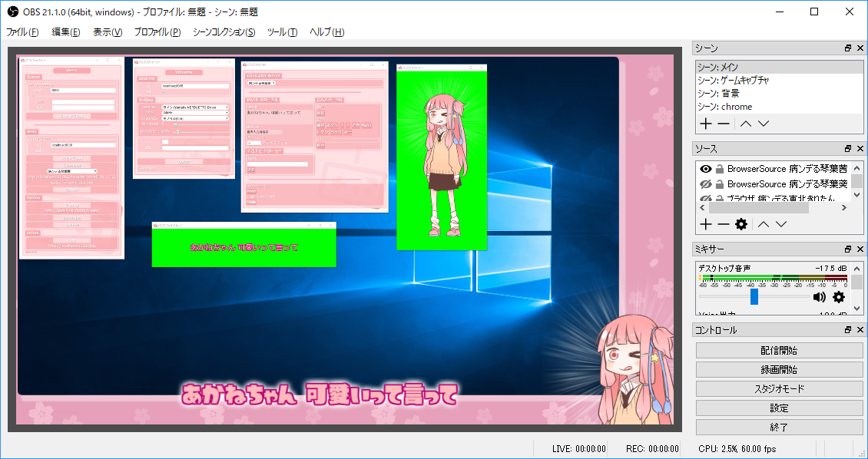Hide the first BrowserSource via eye icon

(705, 169)
